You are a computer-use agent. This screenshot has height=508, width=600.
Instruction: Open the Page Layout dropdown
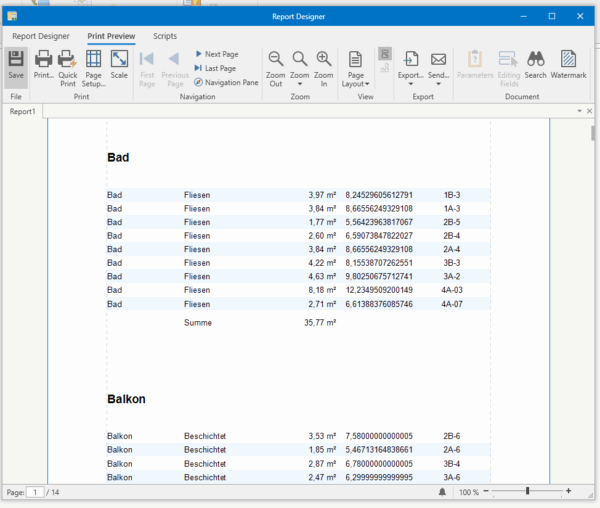[355, 69]
